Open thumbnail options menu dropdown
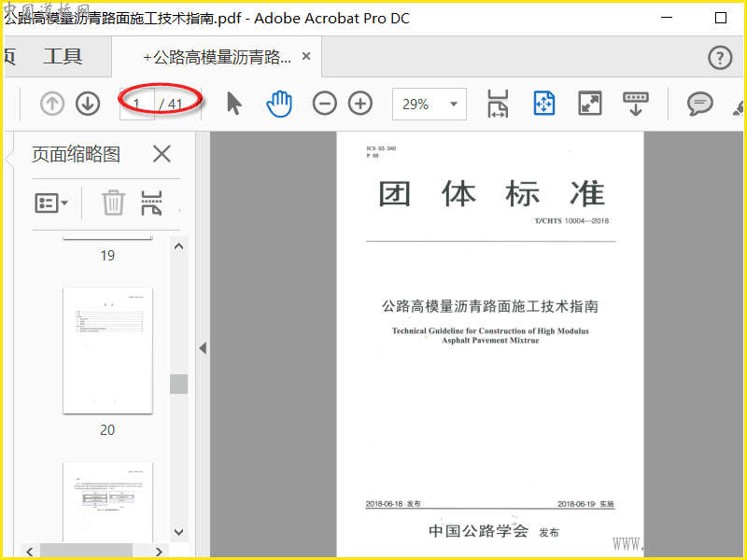 [51, 203]
